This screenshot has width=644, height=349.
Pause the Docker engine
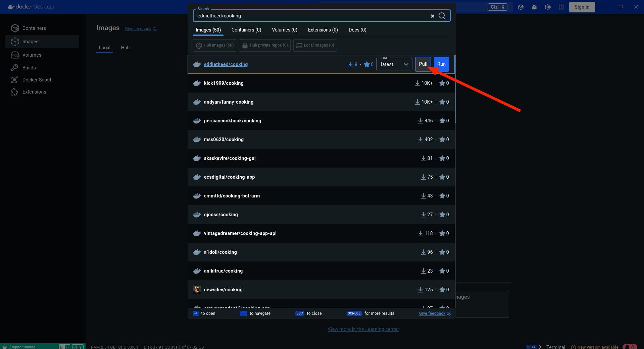67,347
